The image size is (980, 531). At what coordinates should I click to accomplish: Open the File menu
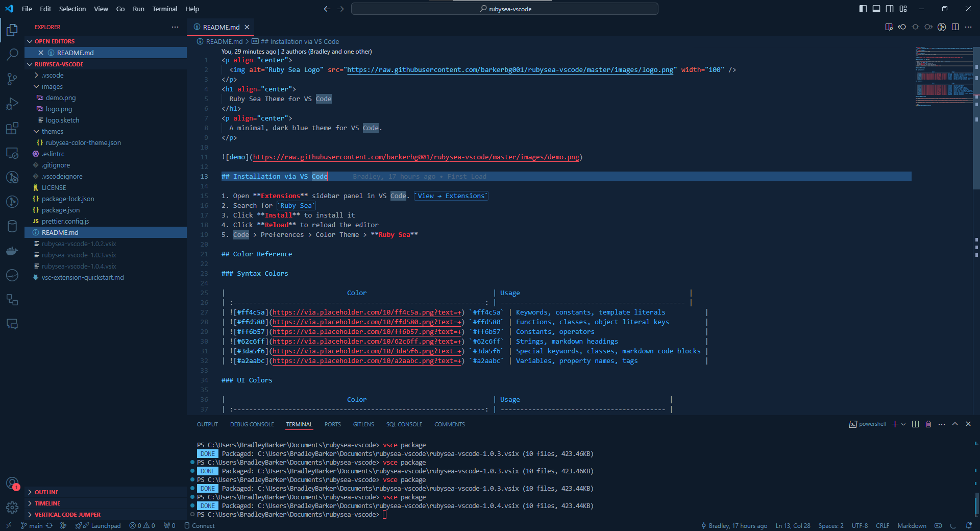27,9
